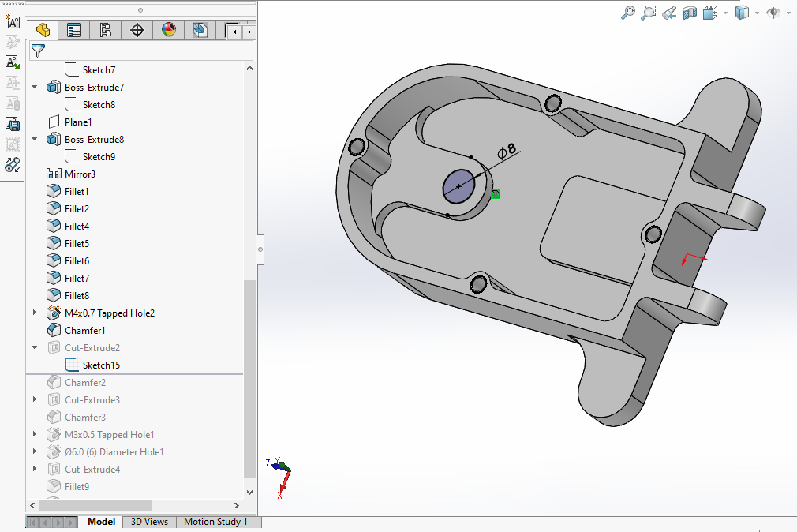The height and width of the screenshot is (532, 797).
Task: Select Sketch15 in the feature tree
Action: click(x=101, y=365)
